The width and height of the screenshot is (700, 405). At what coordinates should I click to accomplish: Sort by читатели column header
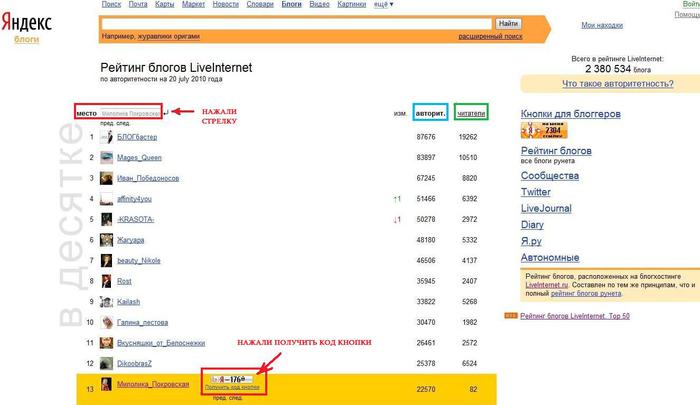(x=471, y=113)
